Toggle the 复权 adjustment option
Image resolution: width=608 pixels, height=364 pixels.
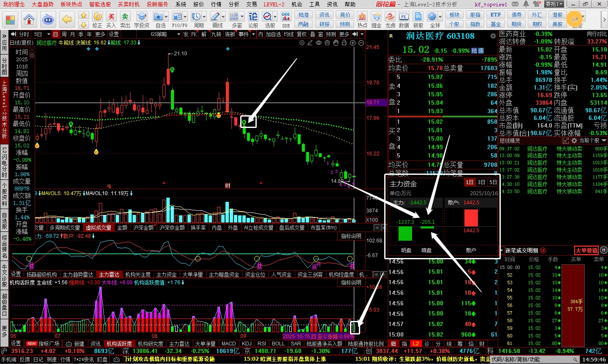click(x=301, y=34)
